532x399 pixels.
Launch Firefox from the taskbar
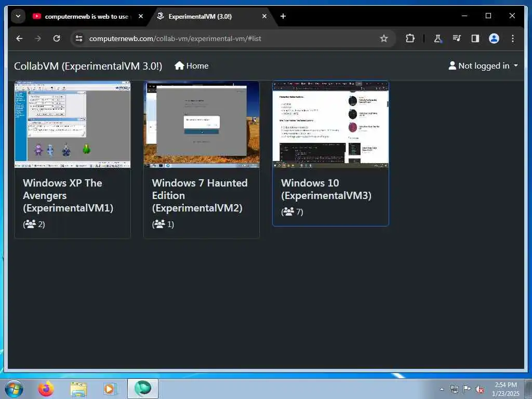click(x=46, y=389)
